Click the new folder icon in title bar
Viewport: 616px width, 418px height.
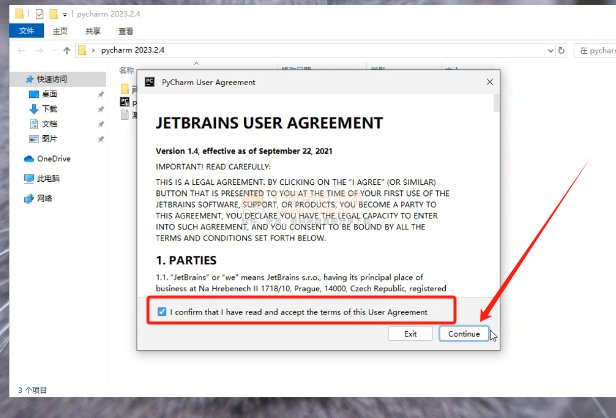click(53, 14)
